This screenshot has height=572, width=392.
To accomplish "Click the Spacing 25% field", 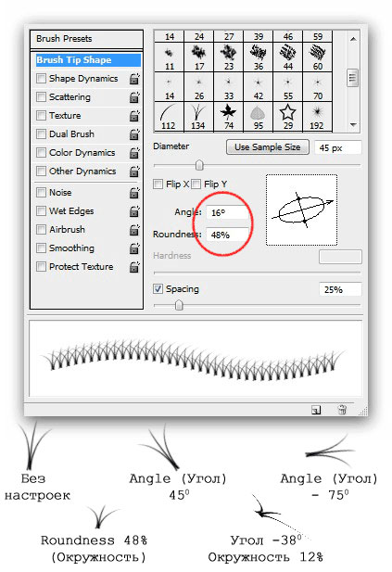I will tap(340, 289).
